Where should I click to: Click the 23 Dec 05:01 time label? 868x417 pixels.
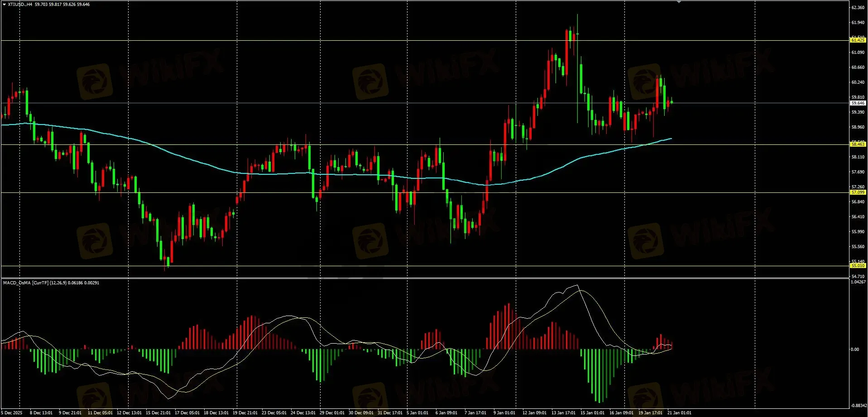[274, 413]
